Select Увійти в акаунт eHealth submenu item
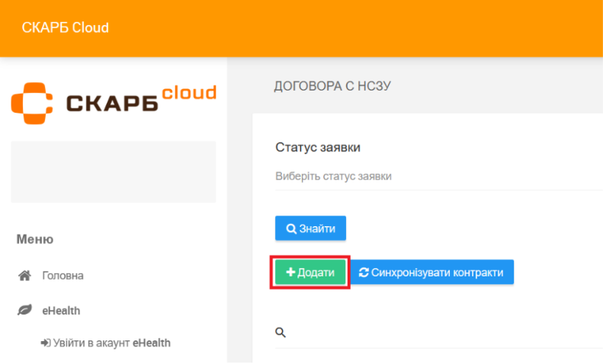 click(111, 343)
